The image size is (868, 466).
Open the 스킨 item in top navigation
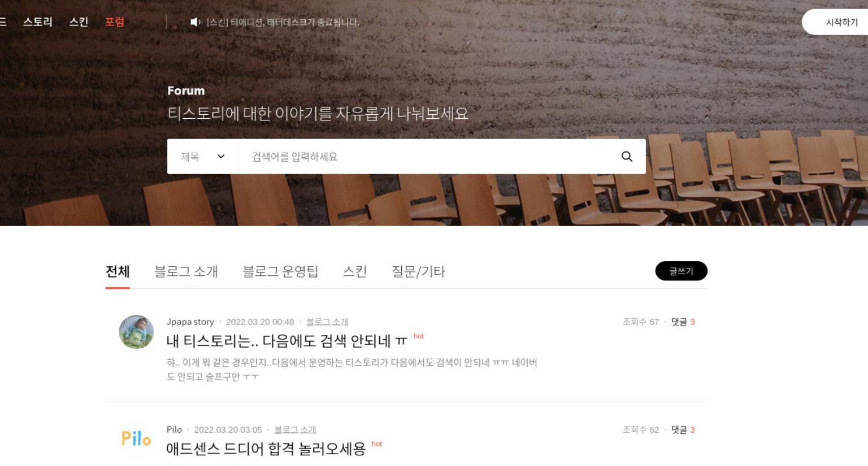pyautogui.click(x=79, y=22)
